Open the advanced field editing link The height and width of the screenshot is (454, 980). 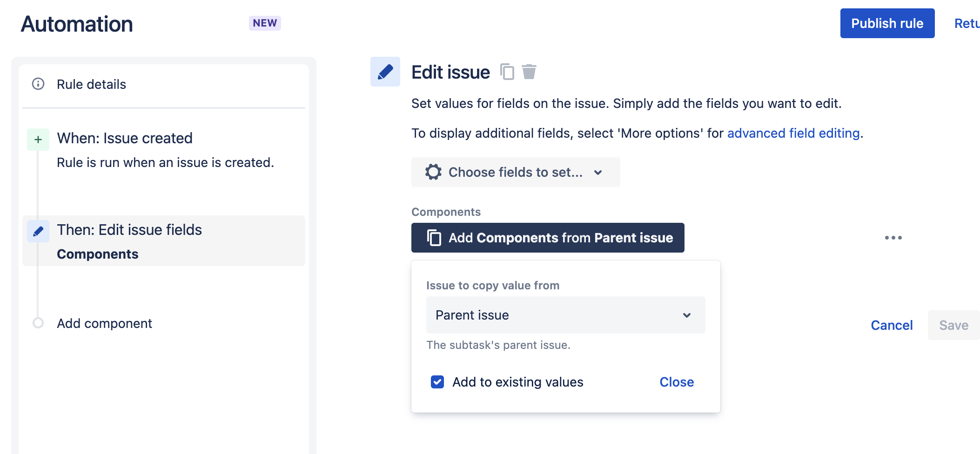tap(793, 133)
